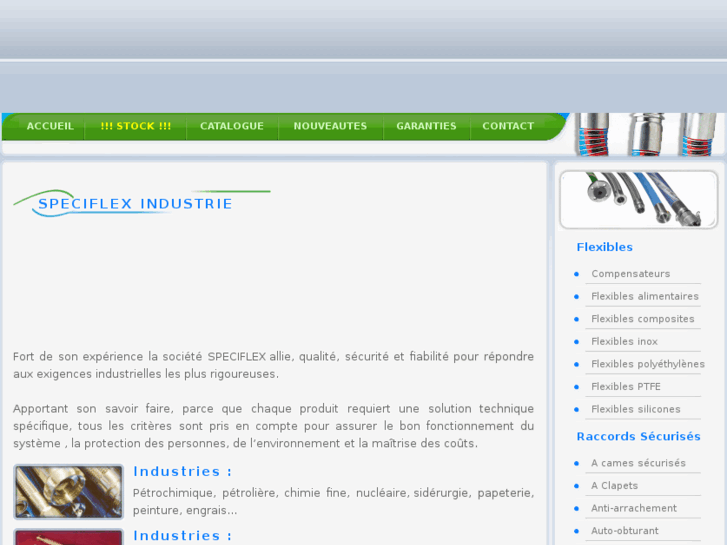Select the GARANTIES menu item

[x=426, y=126]
